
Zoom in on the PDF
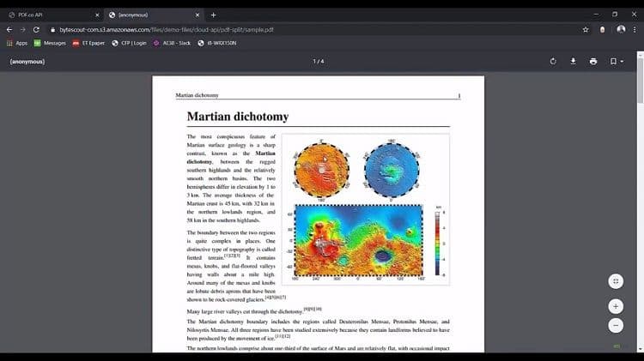pos(616,306)
